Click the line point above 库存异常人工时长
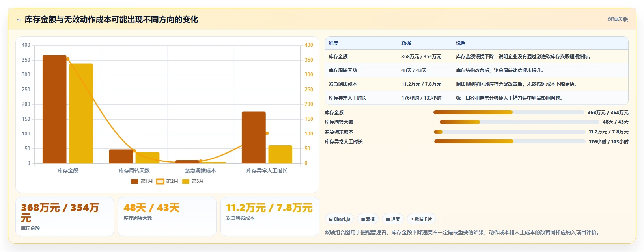The height and width of the screenshot is (252, 644). click(267, 133)
